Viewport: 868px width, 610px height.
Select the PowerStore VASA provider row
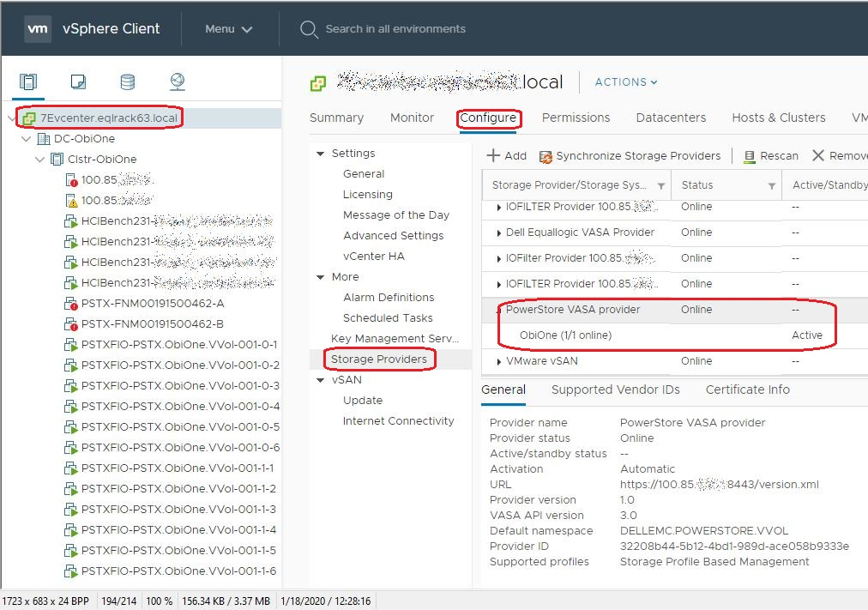click(x=674, y=310)
